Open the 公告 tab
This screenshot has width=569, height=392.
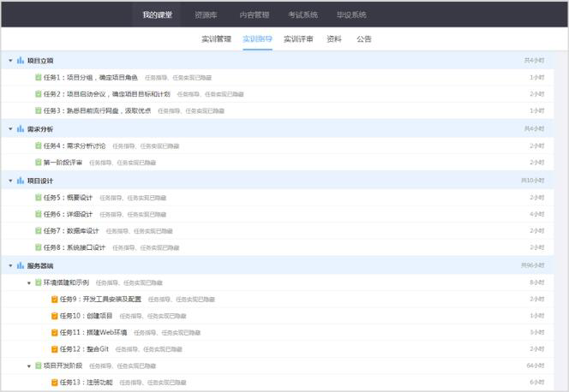(364, 39)
